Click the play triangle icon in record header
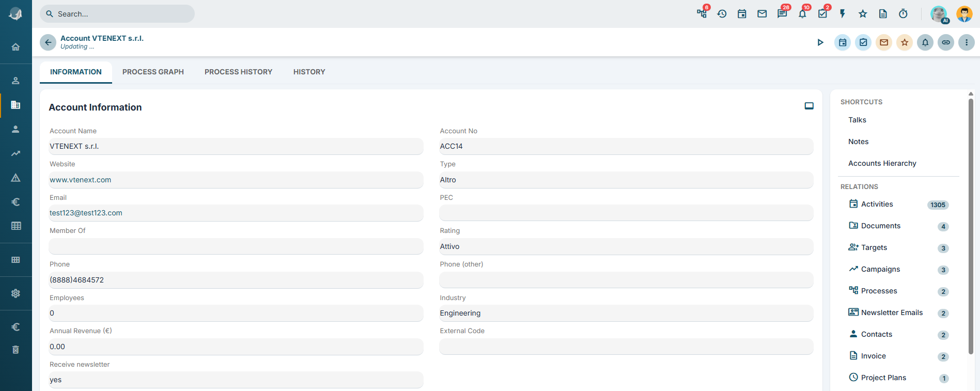This screenshot has height=391, width=980. [820, 42]
